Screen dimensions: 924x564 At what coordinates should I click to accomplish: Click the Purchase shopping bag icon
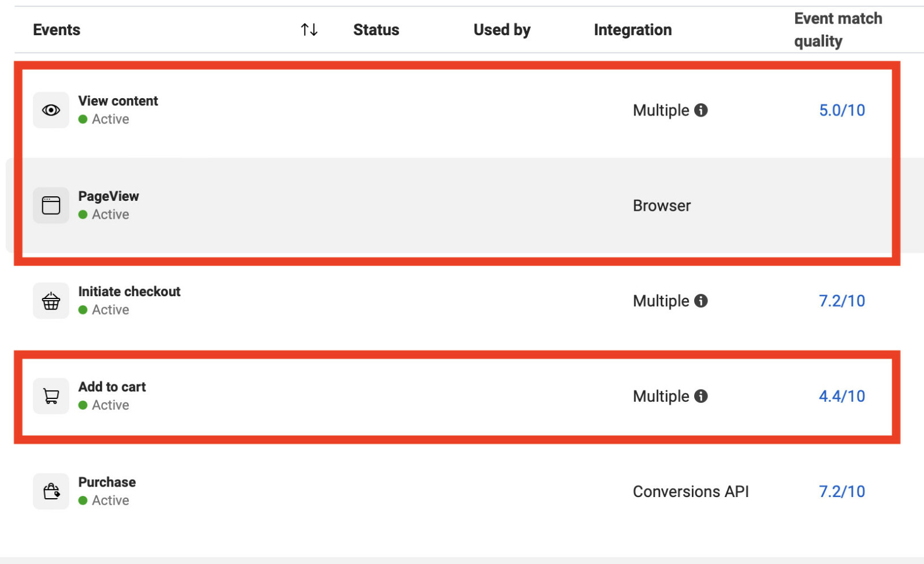point(51,491)
